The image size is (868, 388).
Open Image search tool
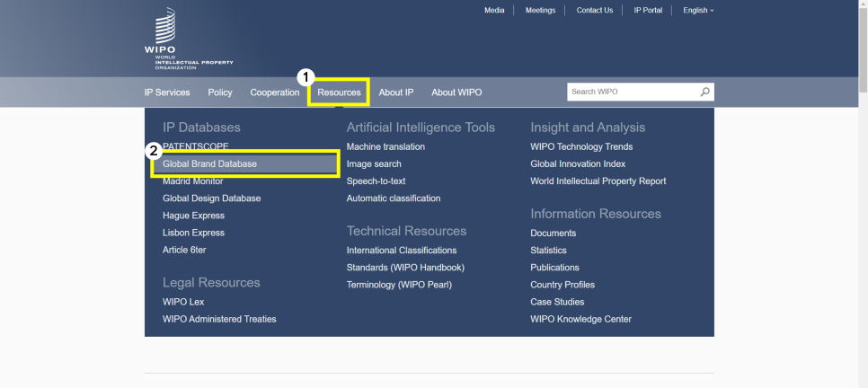click(x=374, y=163)
